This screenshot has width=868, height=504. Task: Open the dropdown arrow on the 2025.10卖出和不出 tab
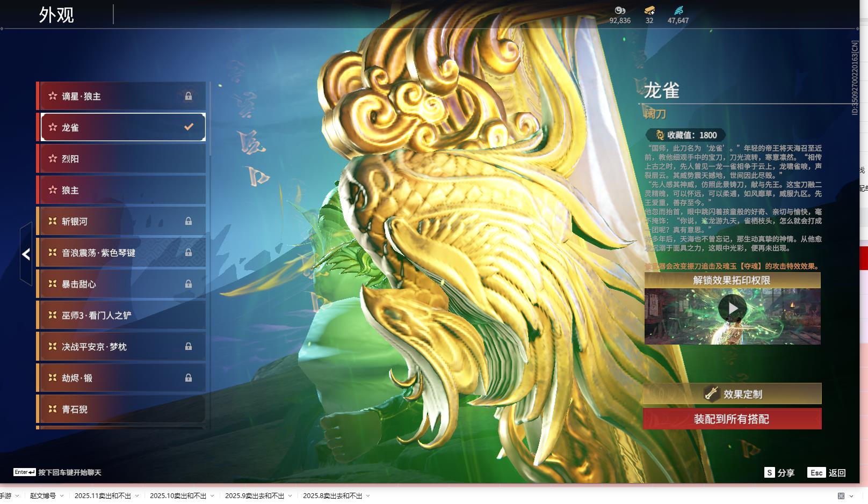[x=212, y=496]
